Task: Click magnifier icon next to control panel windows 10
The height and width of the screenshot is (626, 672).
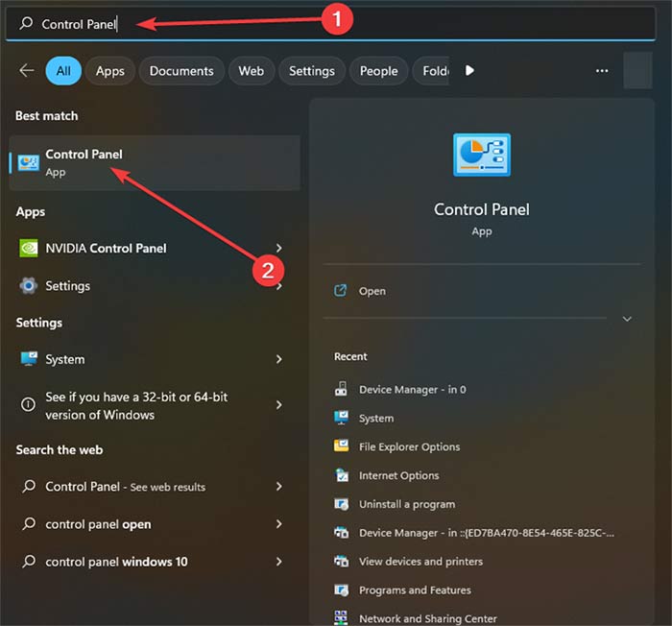Action: pos(29,561)
